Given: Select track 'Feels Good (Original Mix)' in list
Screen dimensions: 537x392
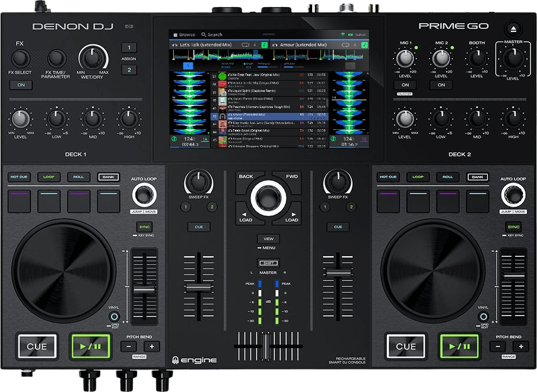Looking at the screenshot, I should pos(269,132).
